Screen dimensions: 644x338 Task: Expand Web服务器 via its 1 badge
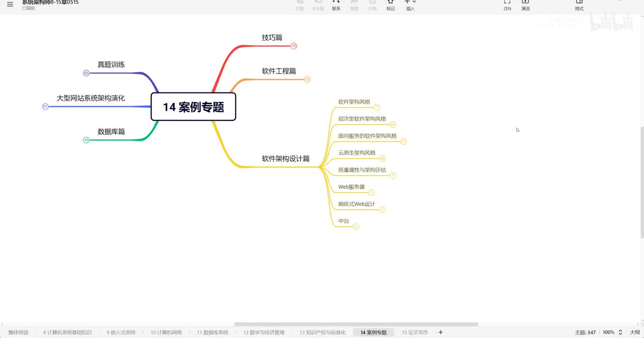coord(372,193)
